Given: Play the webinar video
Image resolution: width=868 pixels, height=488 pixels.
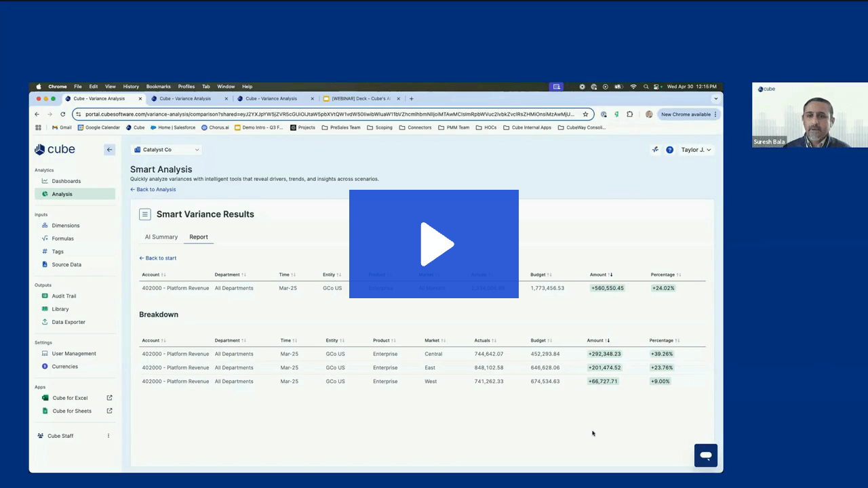Looking at the screenshot, I should tap(434, 244).
